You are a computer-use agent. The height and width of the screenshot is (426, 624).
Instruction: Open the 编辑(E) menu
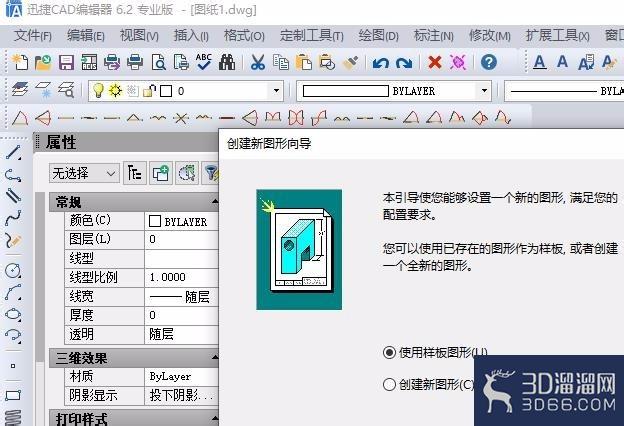coord(86,36)
